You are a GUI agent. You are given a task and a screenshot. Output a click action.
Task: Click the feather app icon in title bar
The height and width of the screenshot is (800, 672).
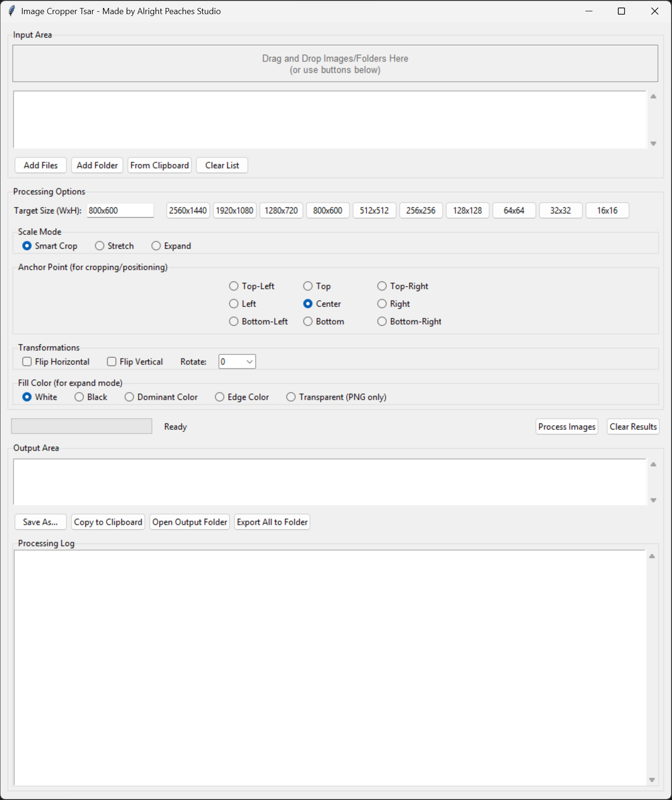[x=12, y=11]
